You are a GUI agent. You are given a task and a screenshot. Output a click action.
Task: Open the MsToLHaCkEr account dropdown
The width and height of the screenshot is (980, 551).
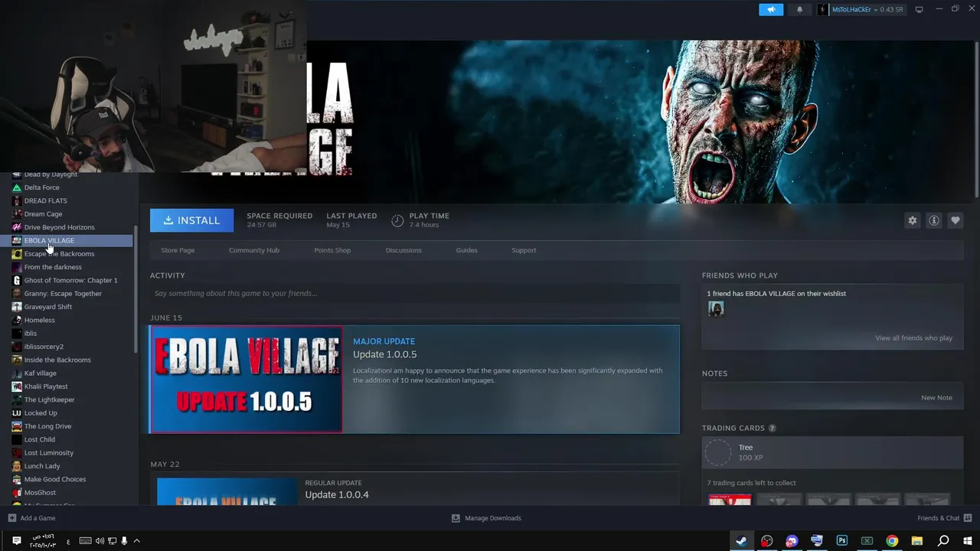click(861, 9)
